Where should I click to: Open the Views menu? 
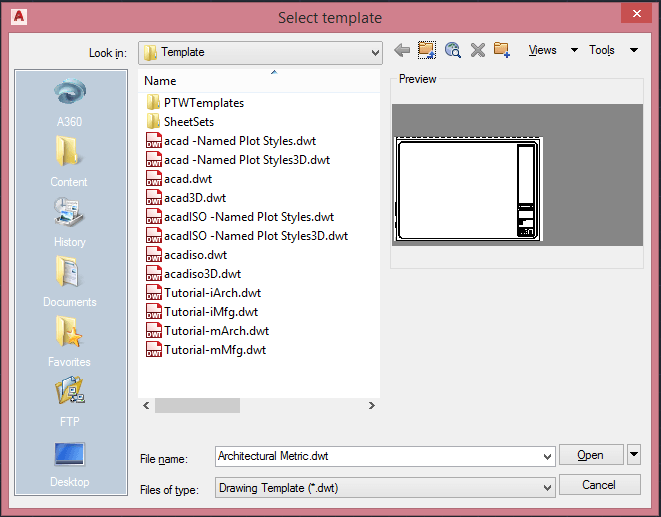pos(542,50)
